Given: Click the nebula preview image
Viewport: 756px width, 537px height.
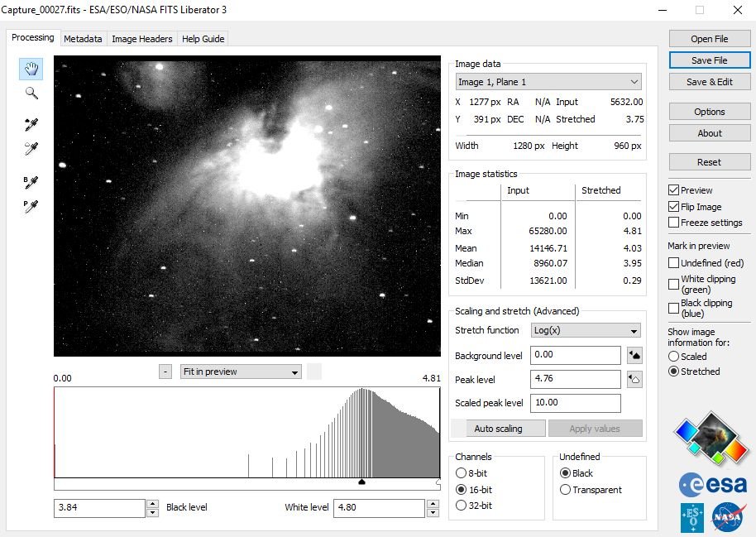Looking at the screenshot, I should point(246,206).
